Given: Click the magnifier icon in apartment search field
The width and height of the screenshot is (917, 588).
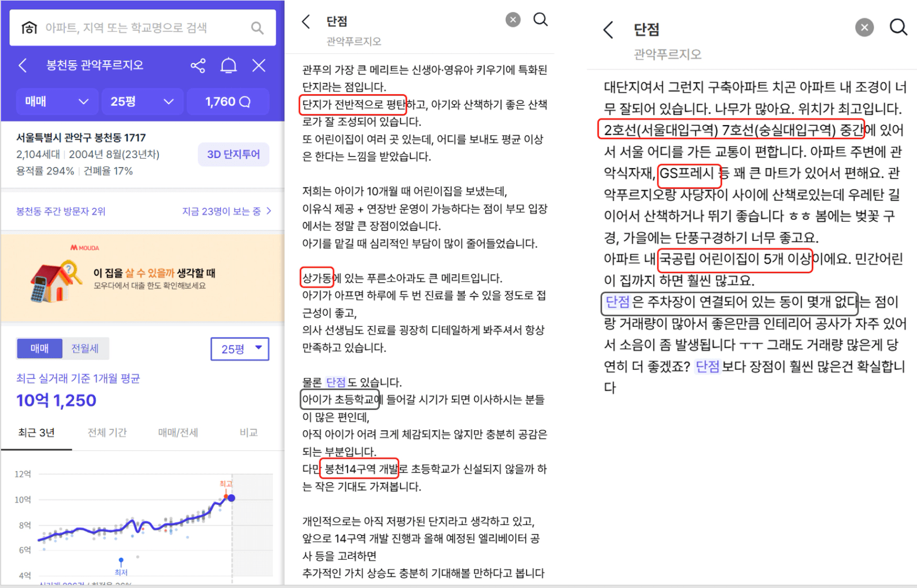Looking at the screenshot, I should [x=257, y=28].
